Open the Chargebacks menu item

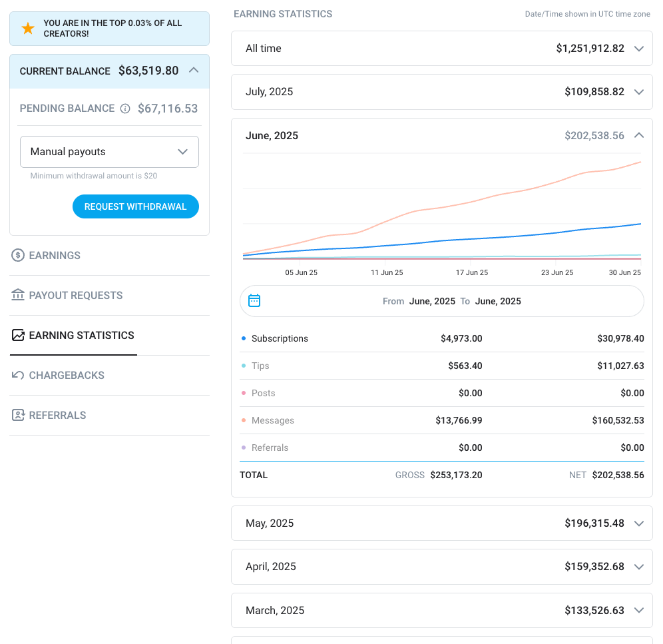point(67,375)
